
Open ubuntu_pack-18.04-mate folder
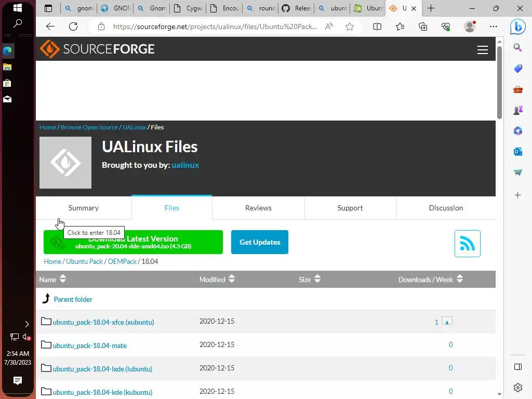(x=89, y=345)
